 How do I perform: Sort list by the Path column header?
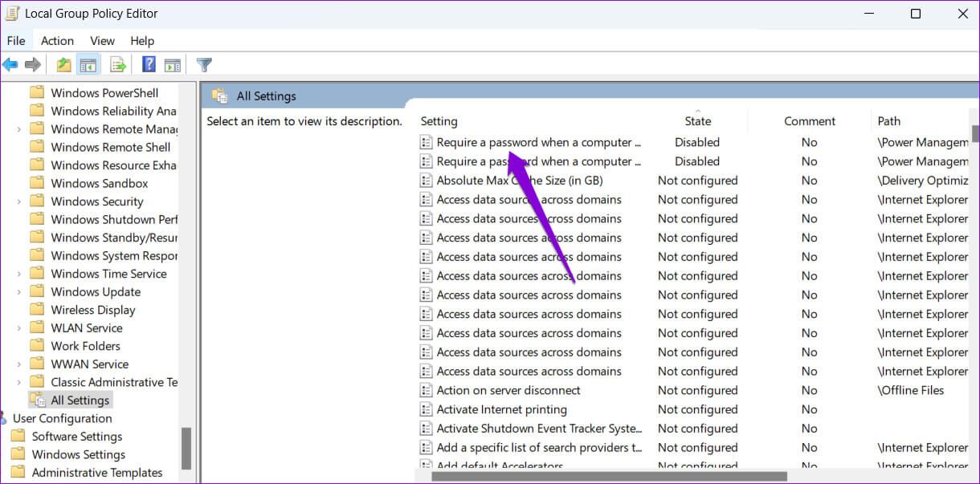click(x=889, y=121)
